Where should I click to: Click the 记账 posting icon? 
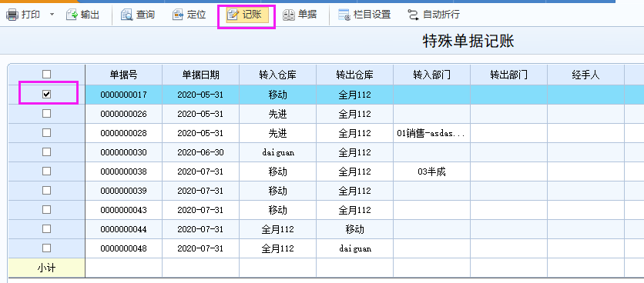233,15
